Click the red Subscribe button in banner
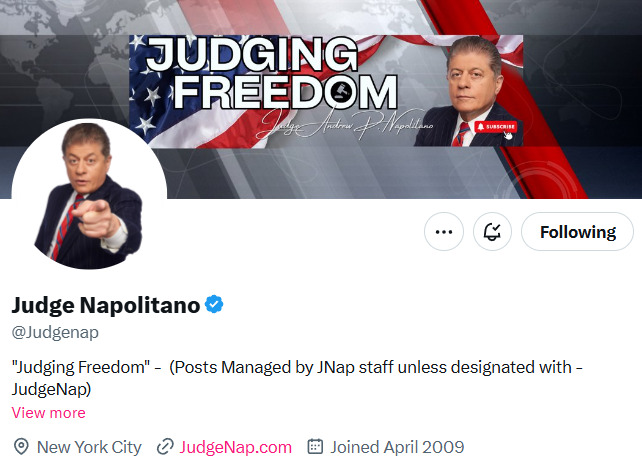Screen dimensions: 642x465 [x=497, y=127]
